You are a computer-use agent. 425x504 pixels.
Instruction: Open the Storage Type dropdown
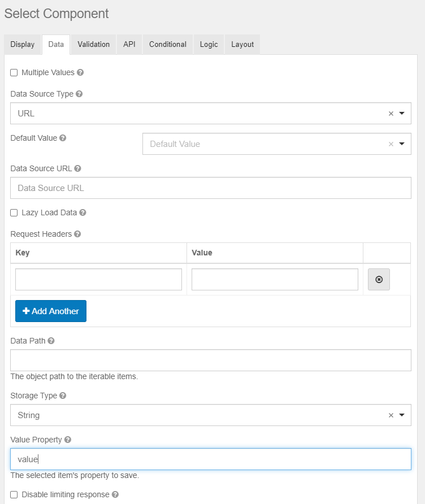[402, 415]
